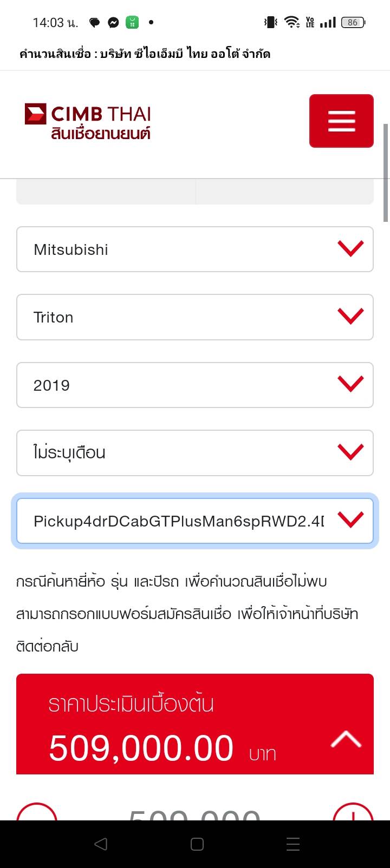
Task: Click the page scrollbar on right edge
Action: pyautogui.click(x=386, y=173)
